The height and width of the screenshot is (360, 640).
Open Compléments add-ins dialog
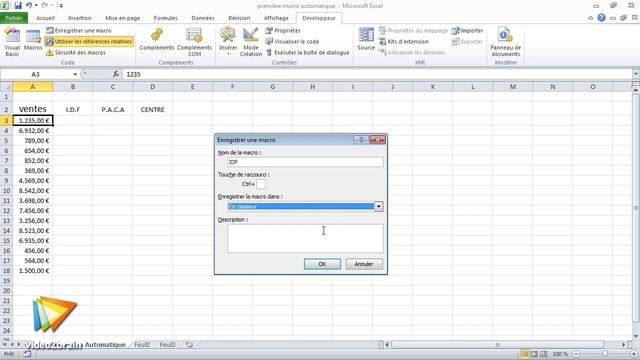[157, 40]
